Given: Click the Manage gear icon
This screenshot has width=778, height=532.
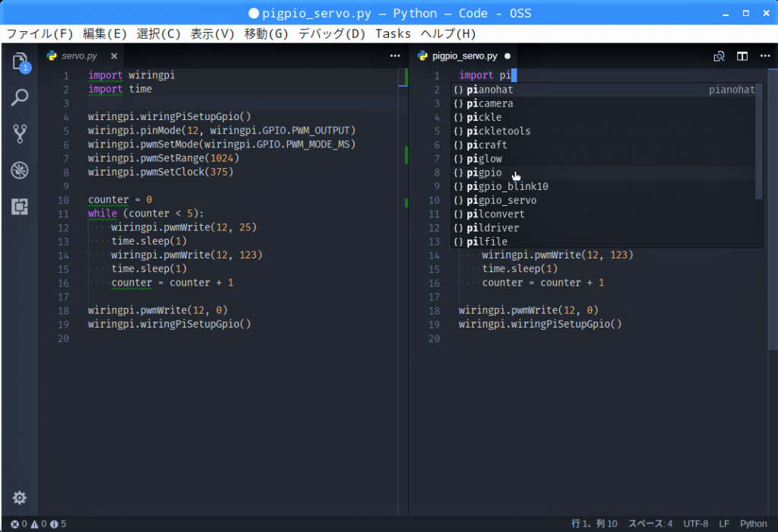Looking at the screenshot, I should click(x=20, y=498).
